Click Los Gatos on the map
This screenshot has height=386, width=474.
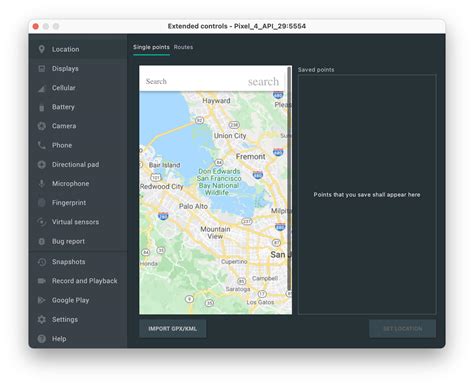coord(260,302)
